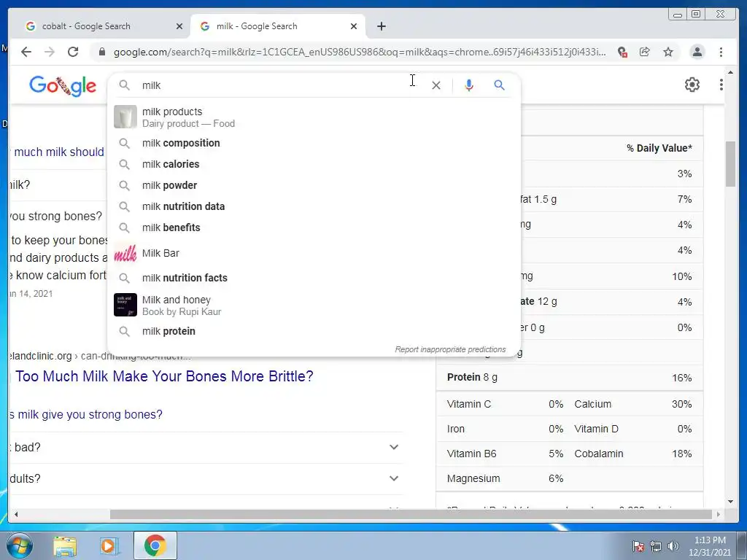Image resolution: width=747 pixels, height=560 pixels.
Task: Open a new tab with plus button
Action: coord(381,26)
